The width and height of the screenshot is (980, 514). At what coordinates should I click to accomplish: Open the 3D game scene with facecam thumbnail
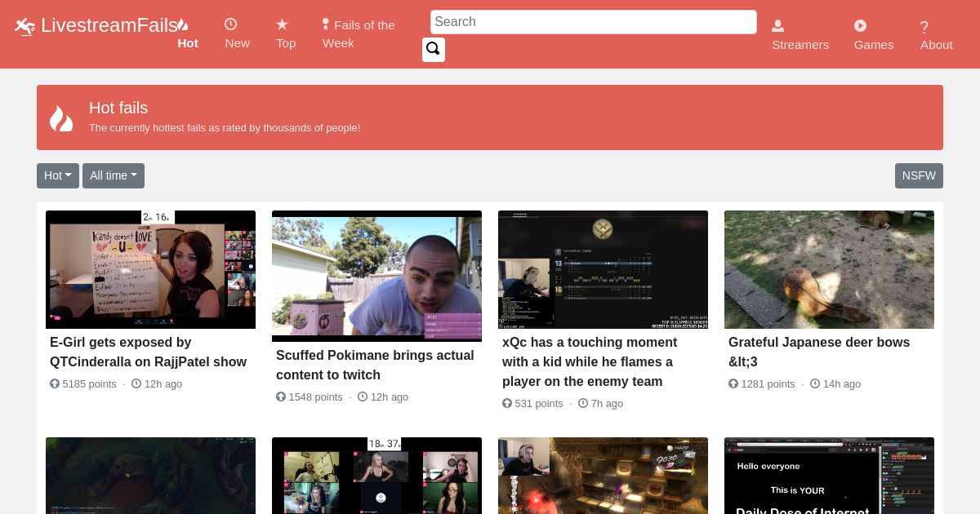tap(603, 476)
